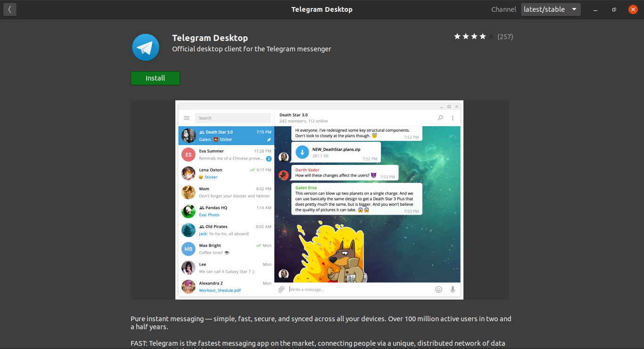Click the four-star rating stars

474,37
